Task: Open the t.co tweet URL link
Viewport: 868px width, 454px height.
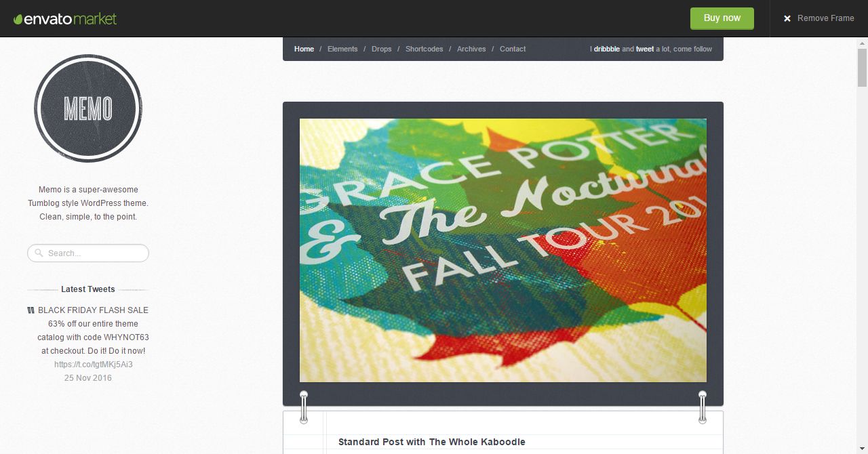Action: (94, 365)
